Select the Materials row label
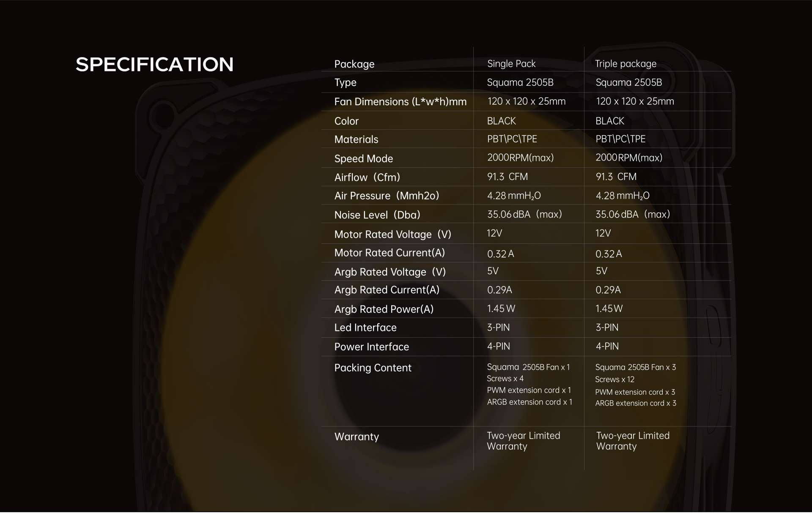 tap(356, 139)
